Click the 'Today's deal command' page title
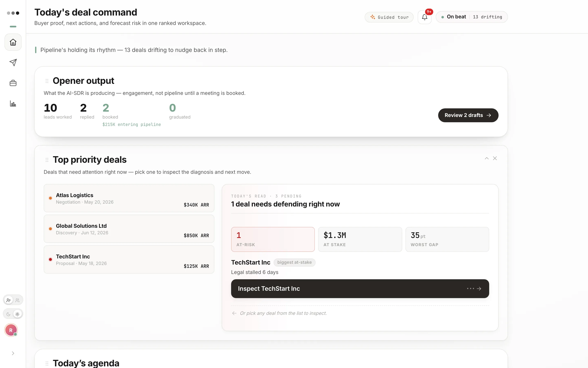 click(x=86, y=12)
